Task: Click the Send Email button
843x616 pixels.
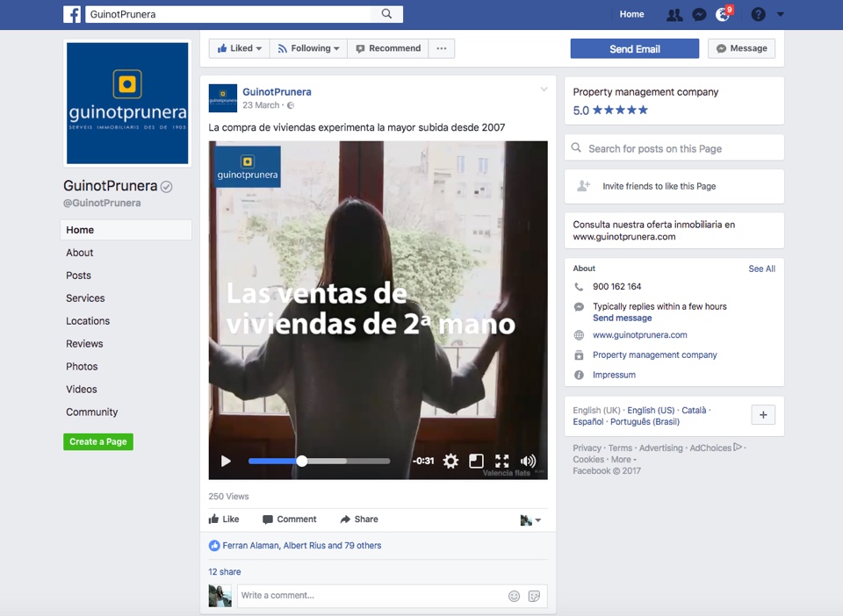Action: (x=634, y=49)
